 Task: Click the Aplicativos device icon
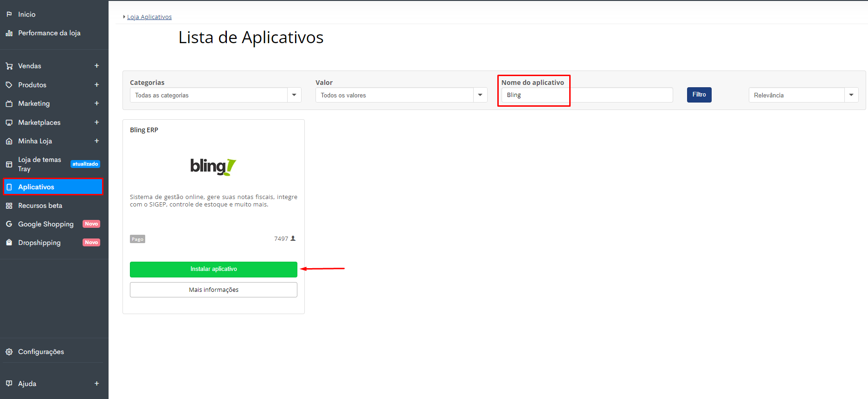[x=9, y=187]
